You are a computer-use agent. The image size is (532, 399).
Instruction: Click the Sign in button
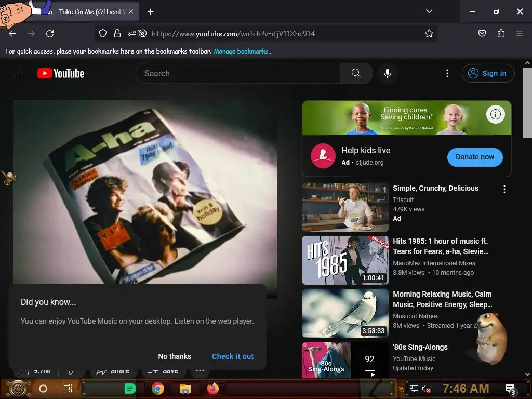(488, 73)
